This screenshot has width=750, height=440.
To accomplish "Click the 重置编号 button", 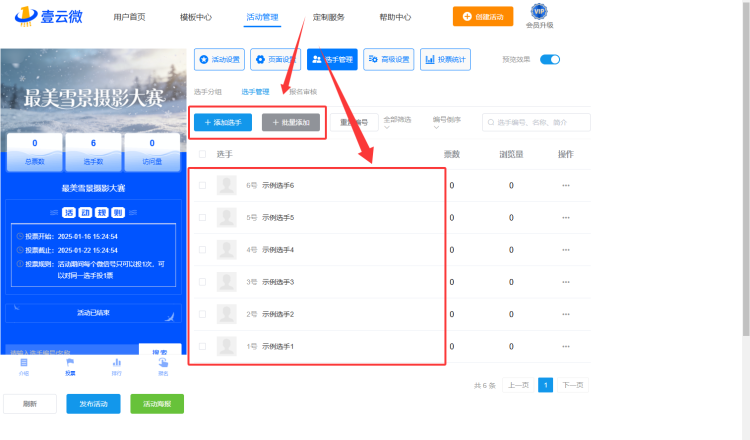I will click(354, 122).
